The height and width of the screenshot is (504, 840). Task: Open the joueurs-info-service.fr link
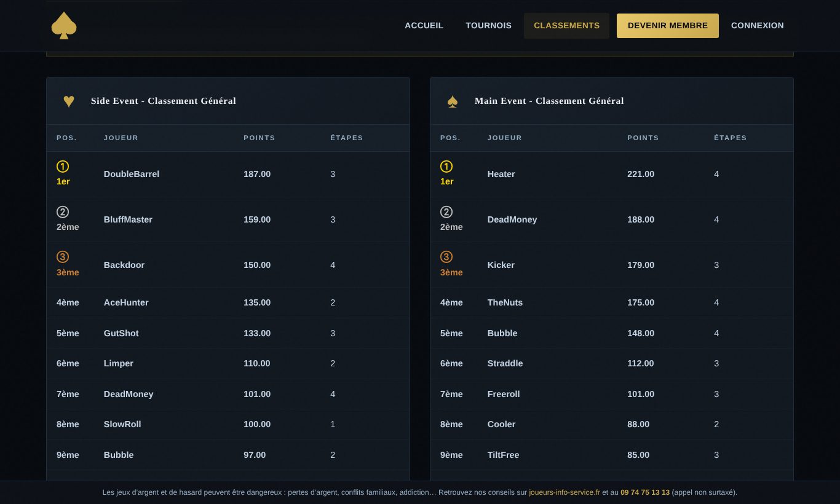[565, 492]
